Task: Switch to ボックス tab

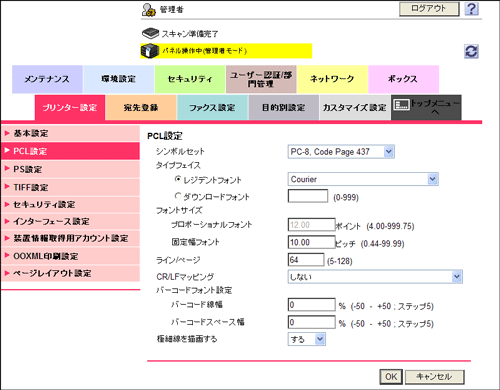Action: pyautogui.click(x=403, y=79)
